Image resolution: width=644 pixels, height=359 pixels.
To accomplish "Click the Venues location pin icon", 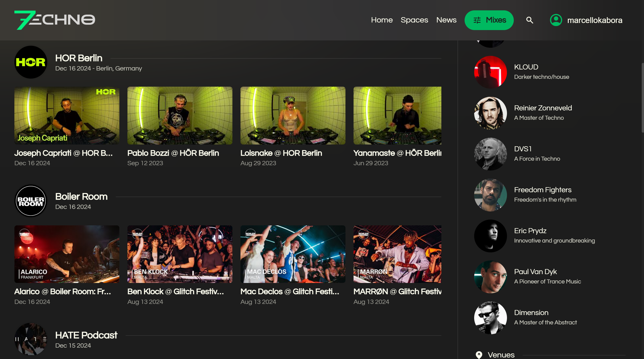I will pyautogui.click(x=479, y=355).
